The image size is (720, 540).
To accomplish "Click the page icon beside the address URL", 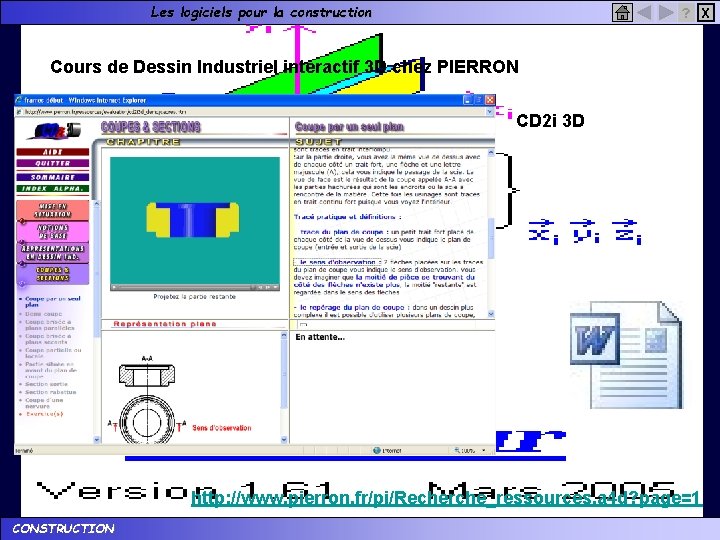I will (x=19, y=112).
